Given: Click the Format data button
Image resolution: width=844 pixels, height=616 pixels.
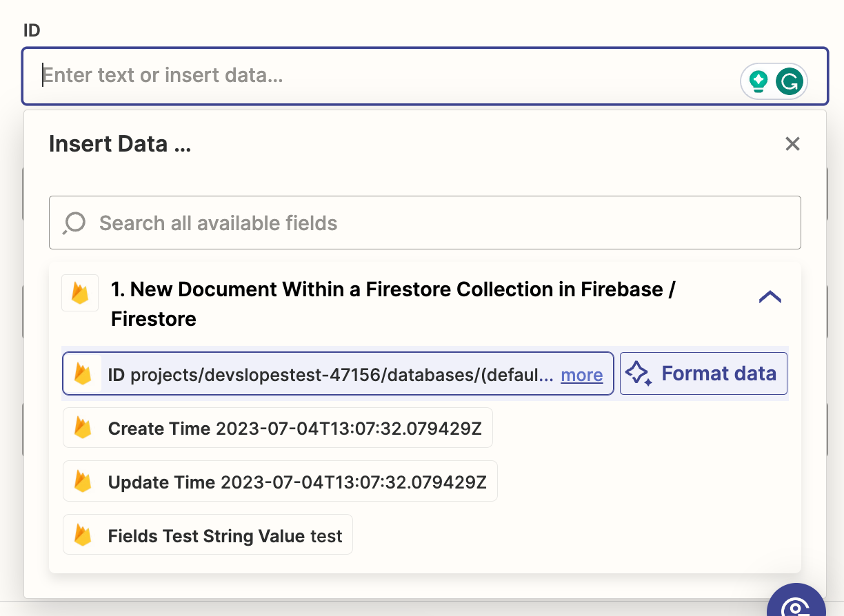Looking at the screenshot, I should coord(703,373).
